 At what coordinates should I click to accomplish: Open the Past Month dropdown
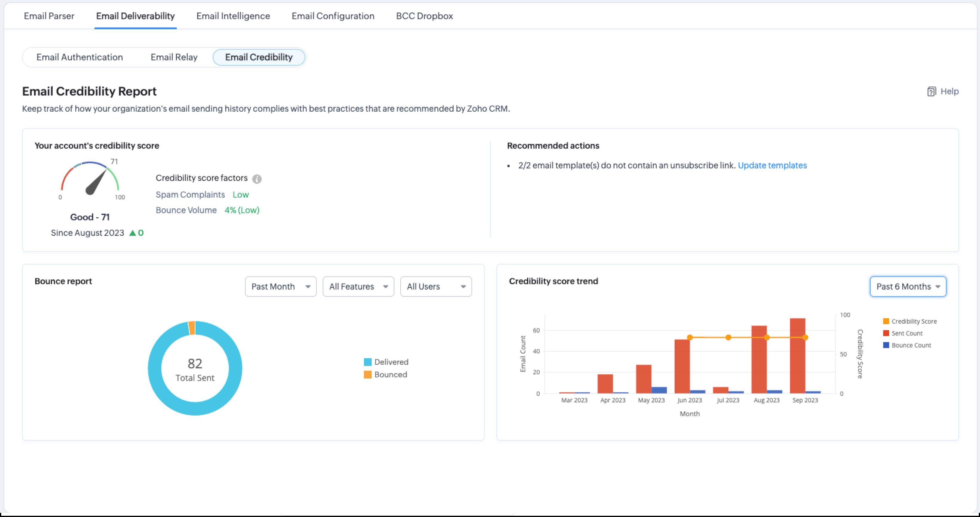pos(280,287)
